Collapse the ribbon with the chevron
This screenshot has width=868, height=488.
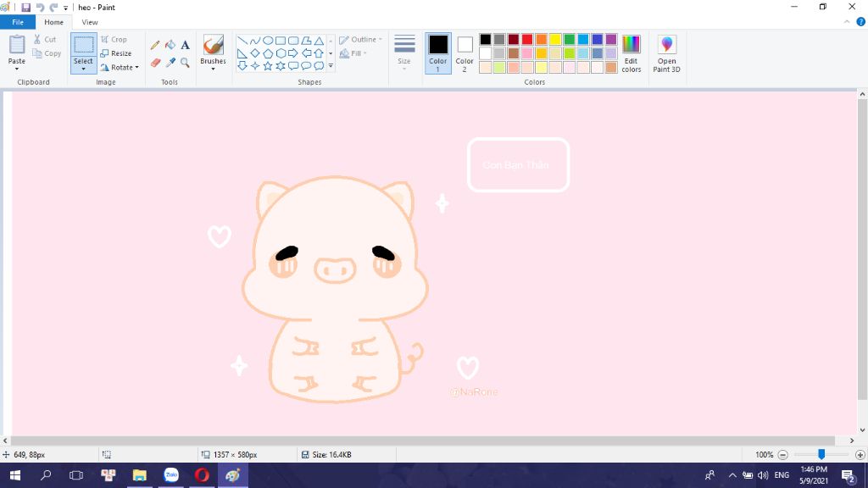847,22
